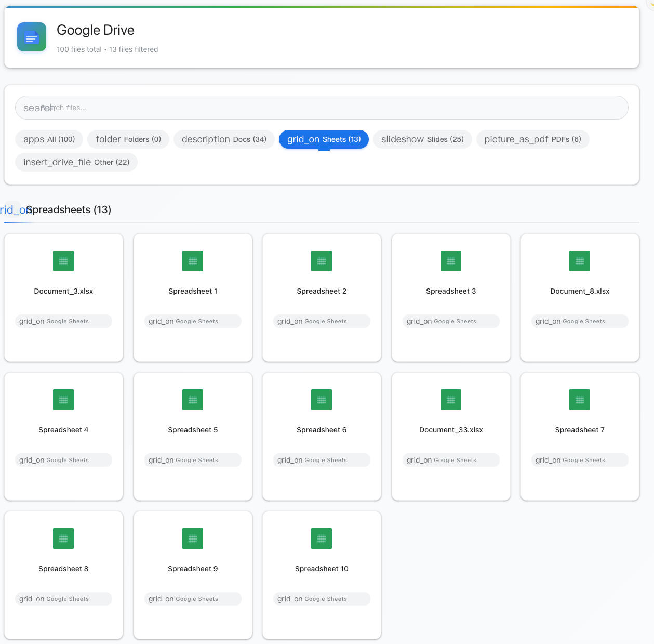Click the green sheet icon for Spreadsheet 3
The width and height of the screenshot is (654, 644).
(x=451, y=261)
